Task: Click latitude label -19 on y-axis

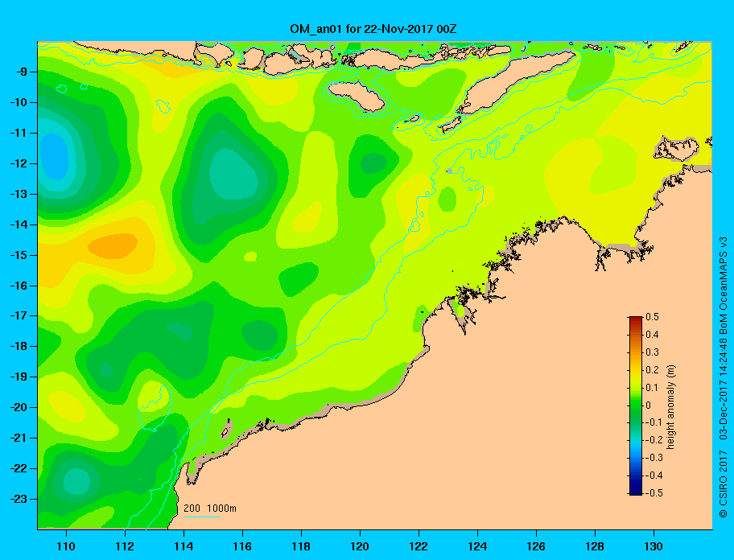Action: tap(18, 377)
